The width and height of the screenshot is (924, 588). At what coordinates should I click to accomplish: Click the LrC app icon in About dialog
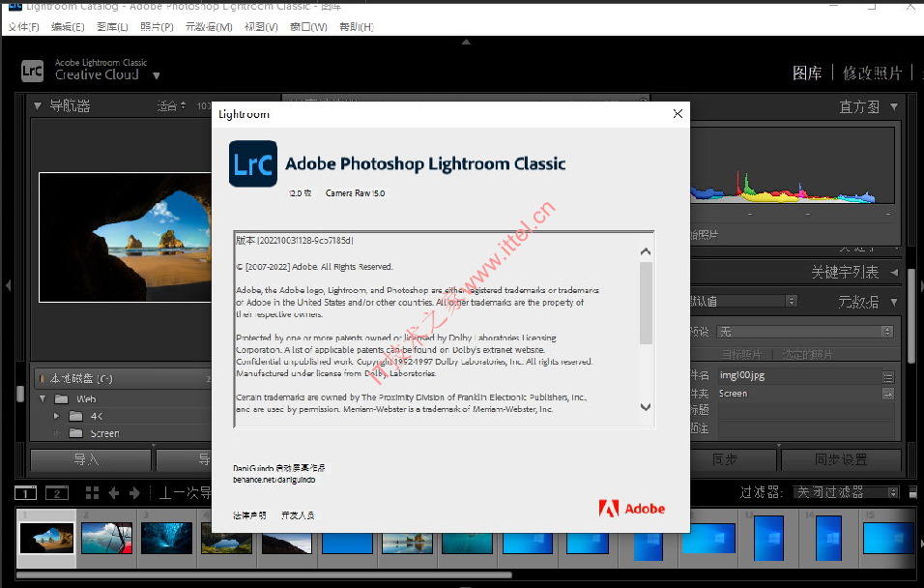[253, 163]
